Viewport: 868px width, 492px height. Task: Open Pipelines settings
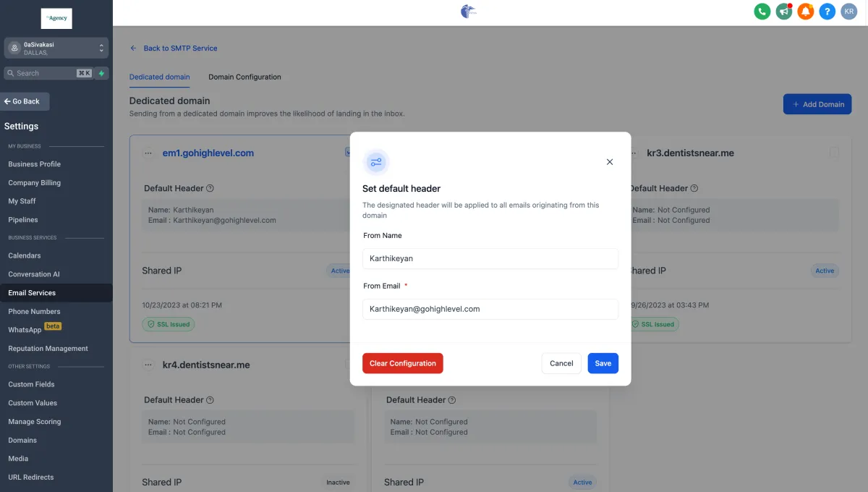23,220
